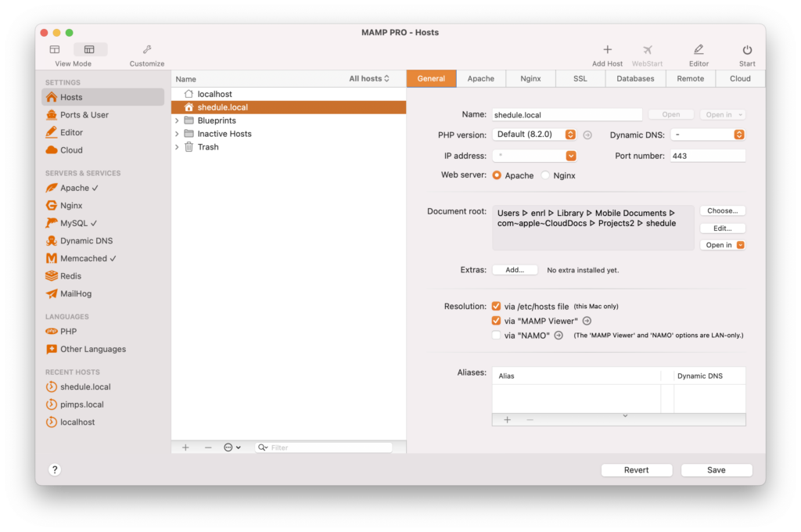This screenshot has width=801, height=532.
Task: Open MailHog service settings
Action: click(102, 294)
